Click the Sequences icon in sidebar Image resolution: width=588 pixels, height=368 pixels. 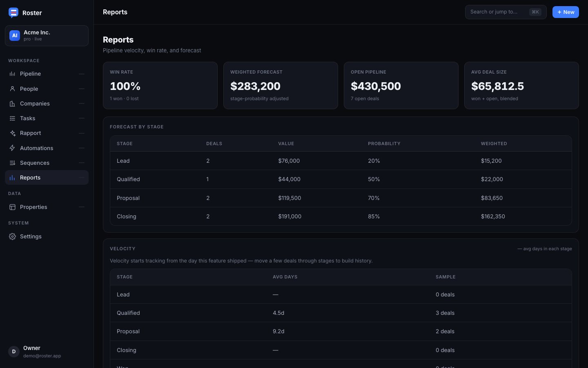12,163
